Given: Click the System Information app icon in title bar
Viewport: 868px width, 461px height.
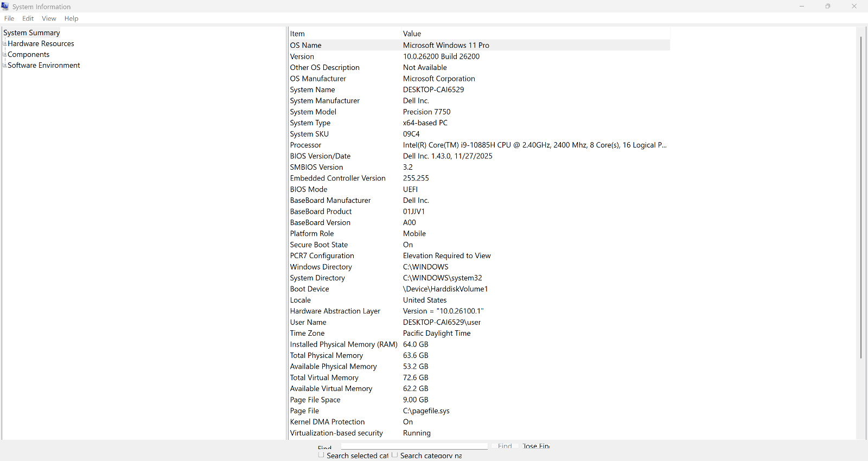Looking at the screenshot, I should [x=5, y=7].
